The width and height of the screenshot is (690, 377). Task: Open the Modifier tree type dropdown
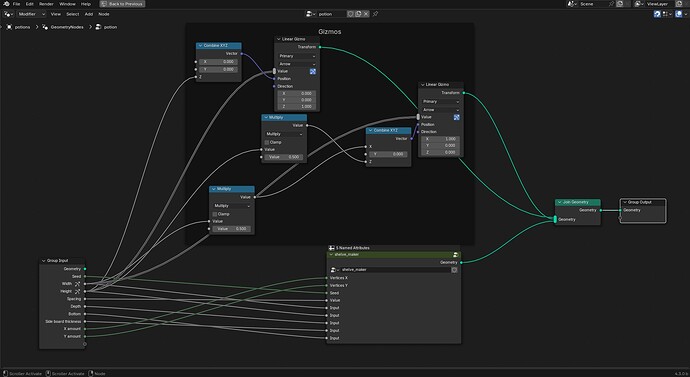point(31,14)
